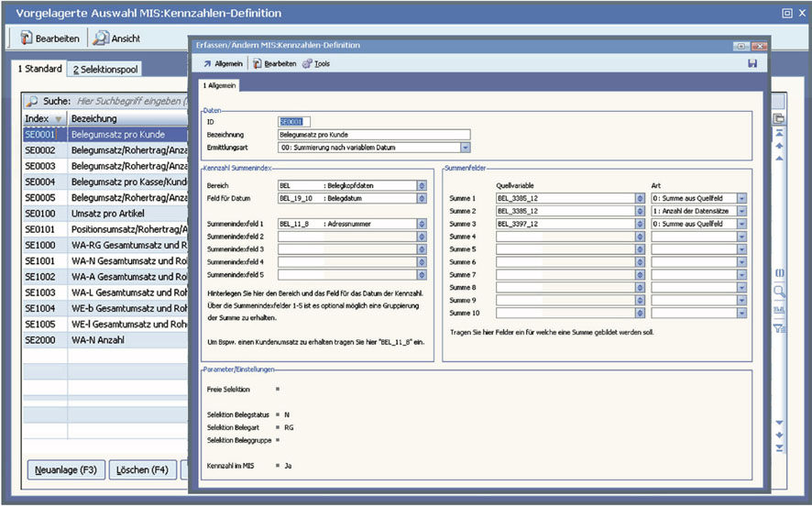812x507 pixels.
Task: Click the save disk icon in dialog
Action: point(752,63)
